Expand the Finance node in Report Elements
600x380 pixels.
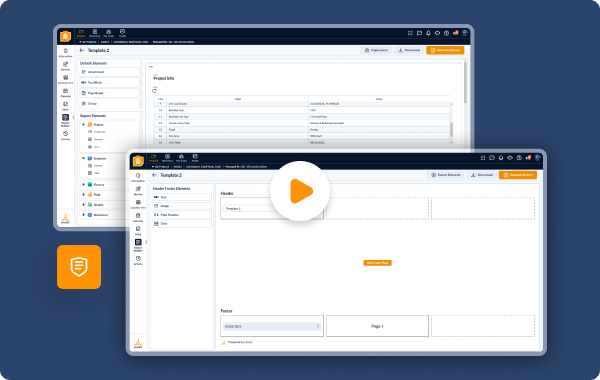[84, 184]
